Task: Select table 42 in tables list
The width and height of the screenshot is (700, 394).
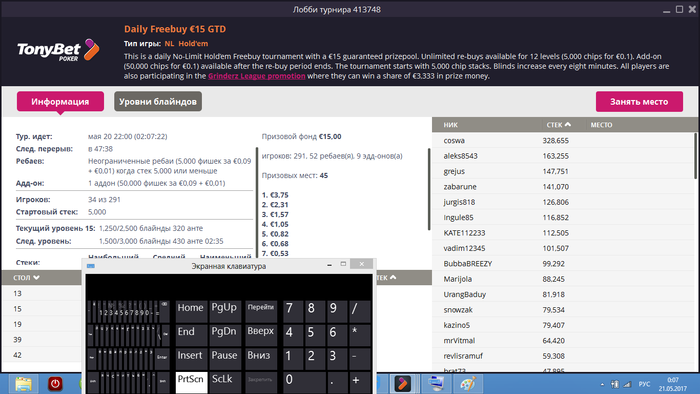Action: click(x=42, y=355)
